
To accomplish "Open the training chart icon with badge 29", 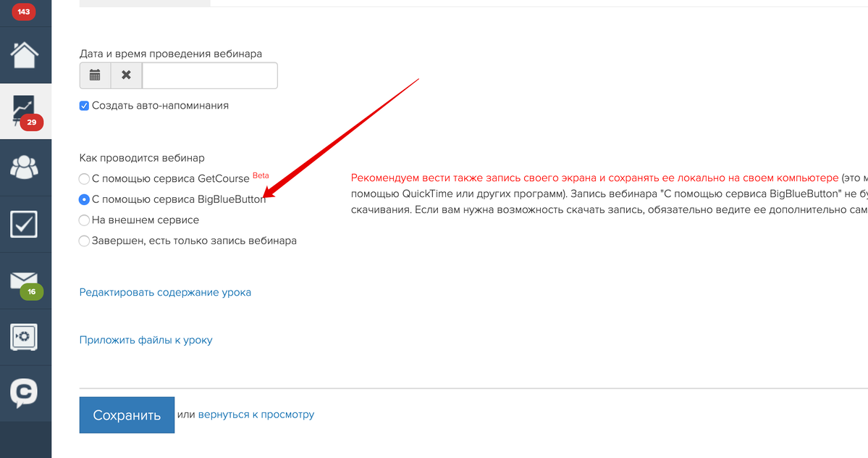I will point(25,111).
